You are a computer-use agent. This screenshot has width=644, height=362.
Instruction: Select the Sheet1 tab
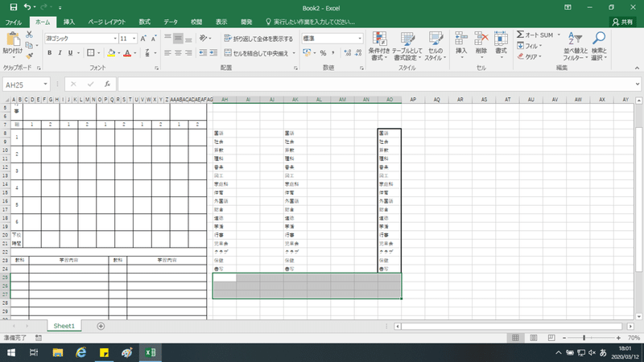click(x=64, y=326)
